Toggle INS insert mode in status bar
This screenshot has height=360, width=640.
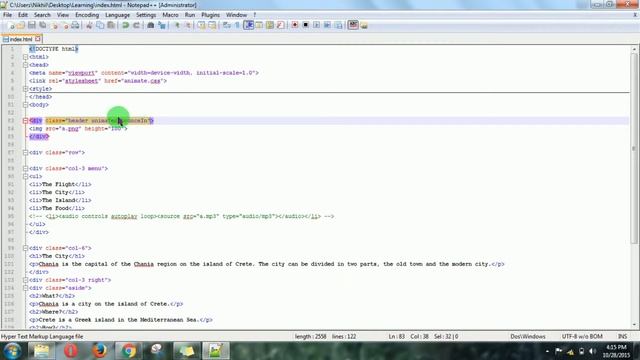(622, 336)
